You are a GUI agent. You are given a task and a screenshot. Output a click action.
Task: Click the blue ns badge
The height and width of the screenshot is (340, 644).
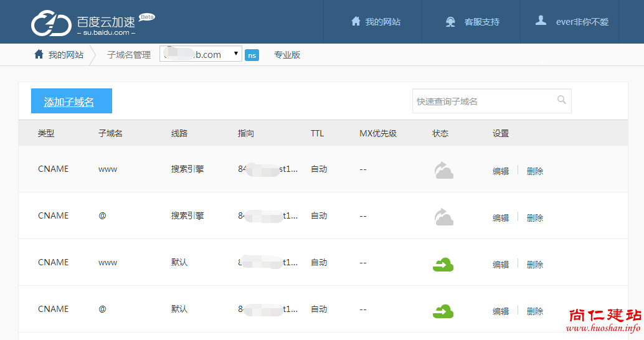252,55
